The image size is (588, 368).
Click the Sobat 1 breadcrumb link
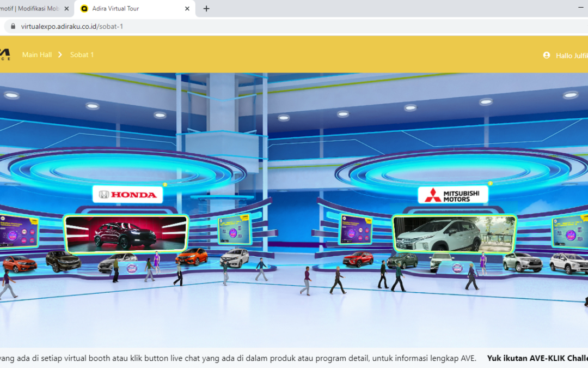pyautogui.click(x=82, y=55)
